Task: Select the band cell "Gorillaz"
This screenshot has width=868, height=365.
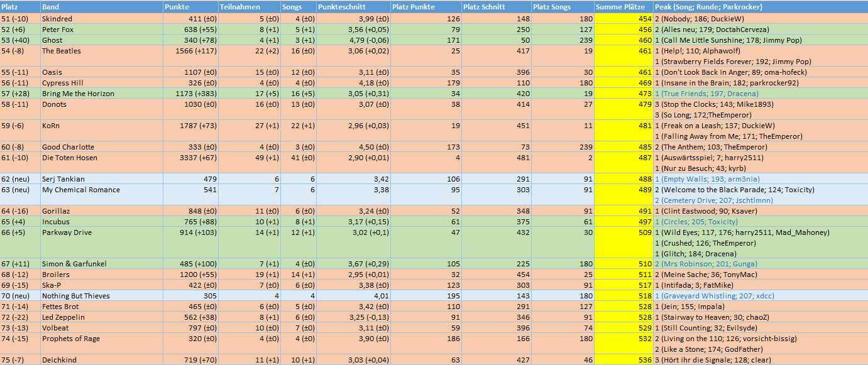Action: (101, 211)
